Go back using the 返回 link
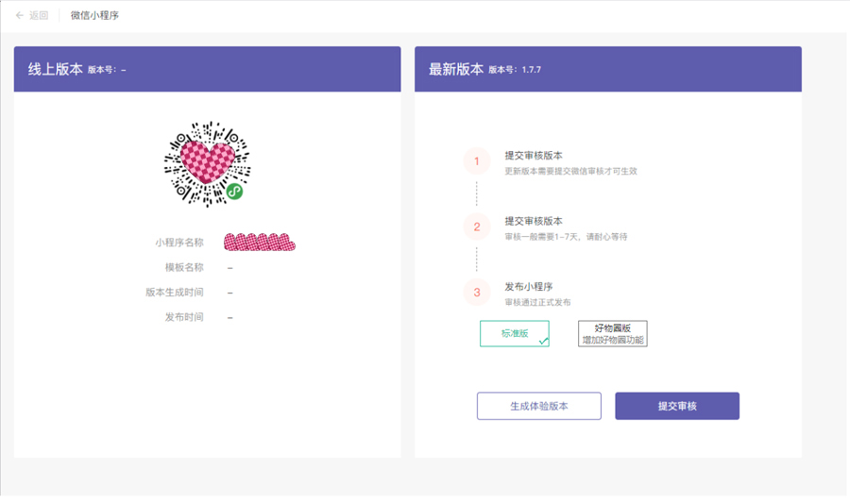850x504 pixels. (39, 15)
